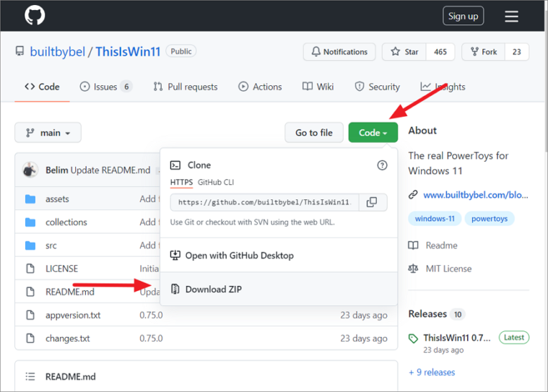This screenshot has width=548, height=392.
Task: Click Belim's avatar image
Action: pos(30,170)
